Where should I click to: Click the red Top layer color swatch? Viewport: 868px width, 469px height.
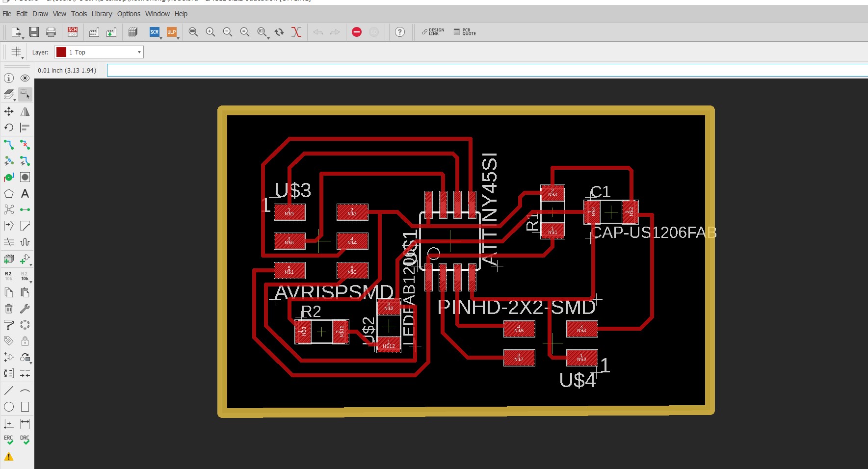click(x=61, y=52)
